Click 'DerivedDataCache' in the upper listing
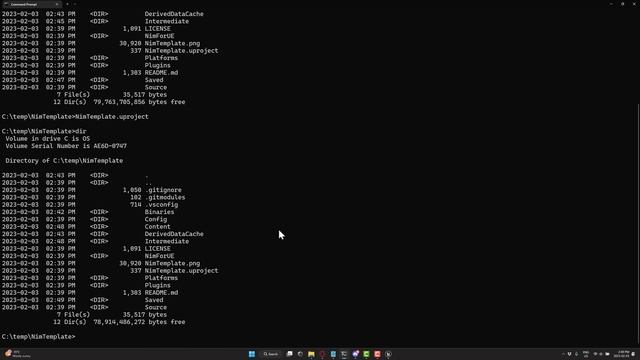The height and width of the screenshot is (360, 640). point(174,14)
